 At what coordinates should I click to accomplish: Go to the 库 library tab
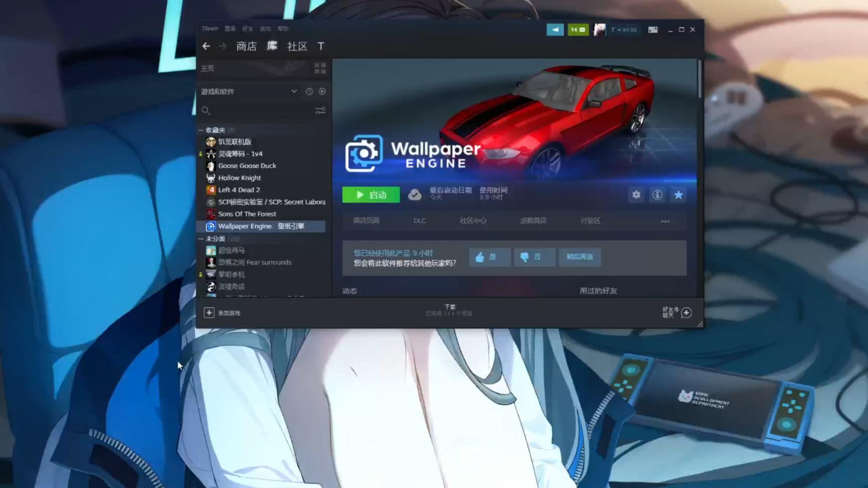(272, 46)
